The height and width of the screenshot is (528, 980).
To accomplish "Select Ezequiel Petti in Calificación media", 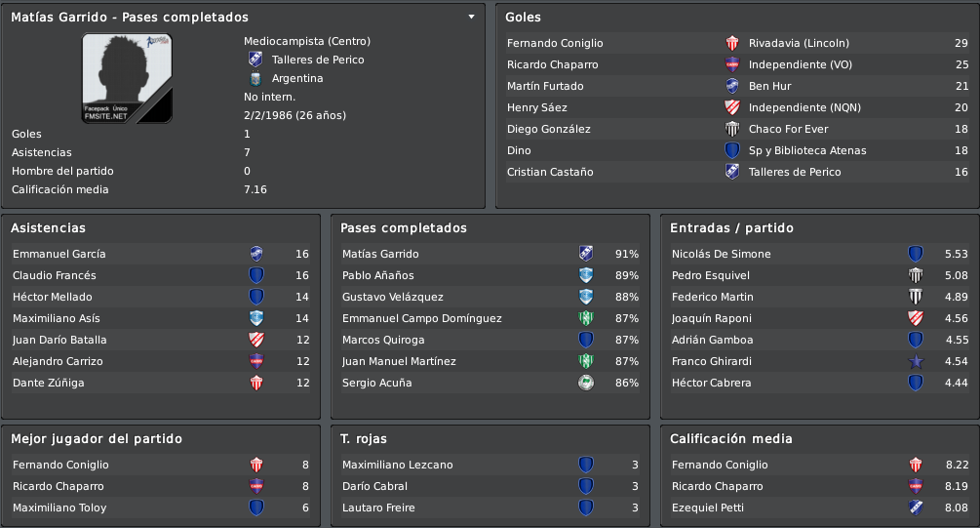I will click(x=708, y=508).
